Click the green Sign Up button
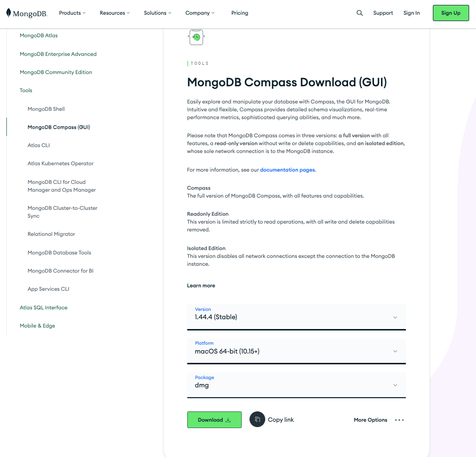Image resolution: width=476 pixels, height=457 pixels. pos(451,13)
